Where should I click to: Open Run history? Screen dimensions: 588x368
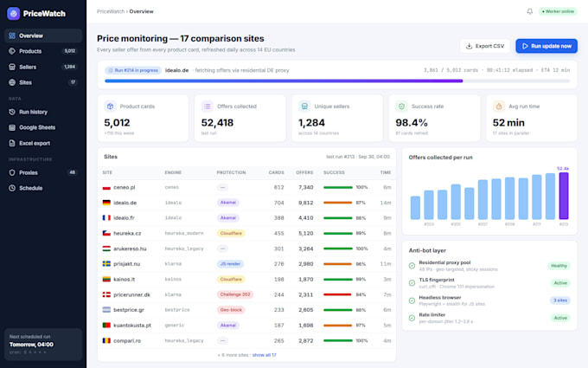(43, 112)
